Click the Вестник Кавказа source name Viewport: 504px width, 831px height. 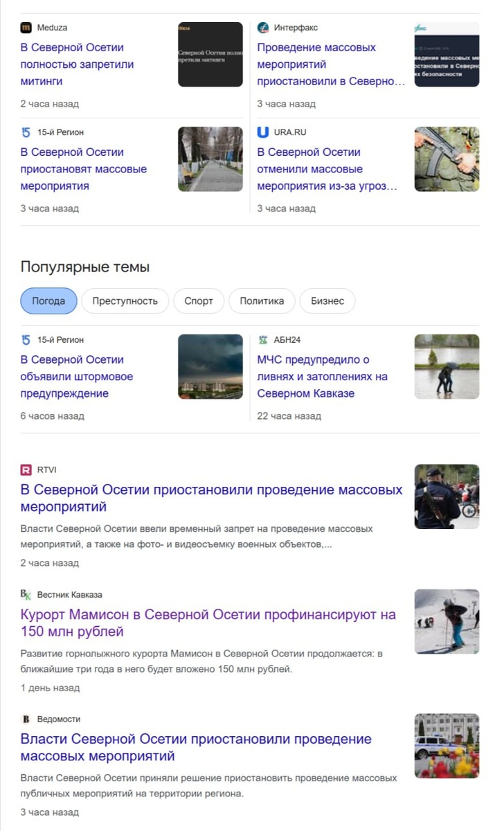point(70,595)
